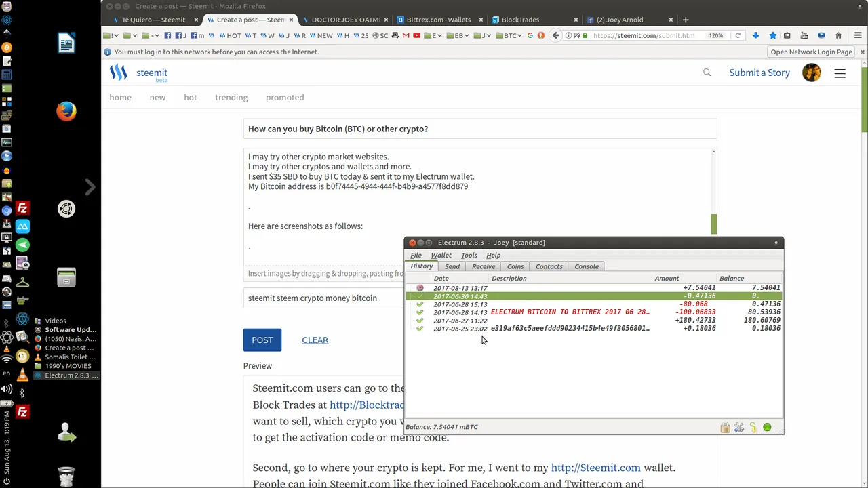Viewport: 868px width, 488px height.
Task: Select the 2017-06-27 11:22 transaction row
Action: [593, 321]
